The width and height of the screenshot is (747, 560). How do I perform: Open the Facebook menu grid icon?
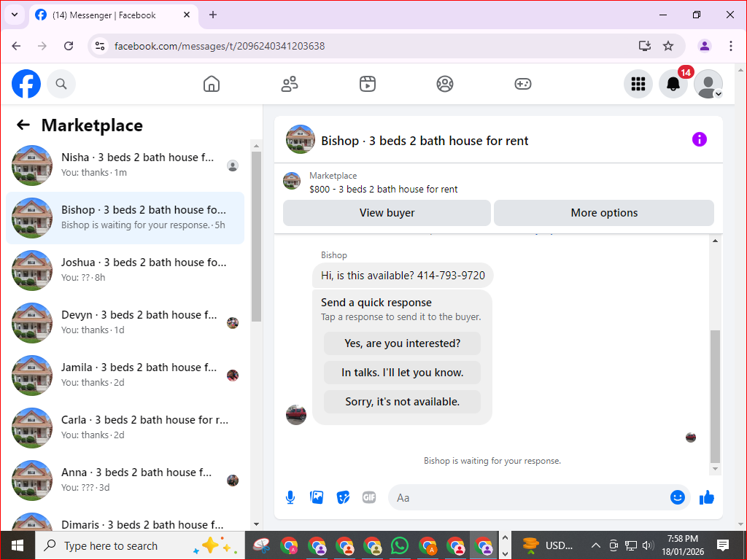[x=638, y=84]
